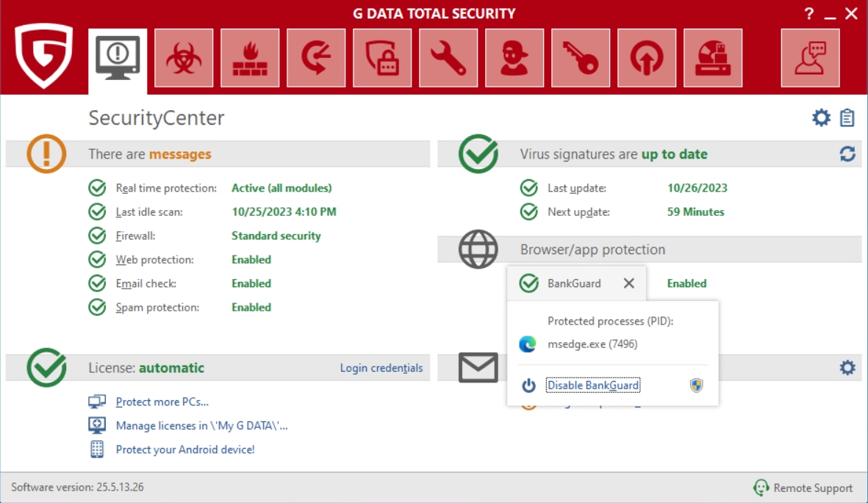The width and height of the screenshot is (868, 503).
Task: Open SecurityCenter settings gear
Action: (822, 118)
